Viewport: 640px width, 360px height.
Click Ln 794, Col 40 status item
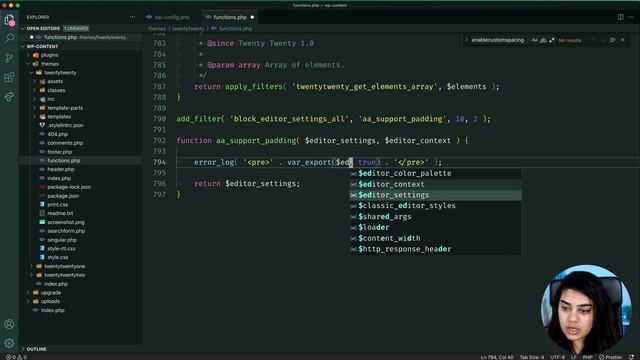(497, 357)
